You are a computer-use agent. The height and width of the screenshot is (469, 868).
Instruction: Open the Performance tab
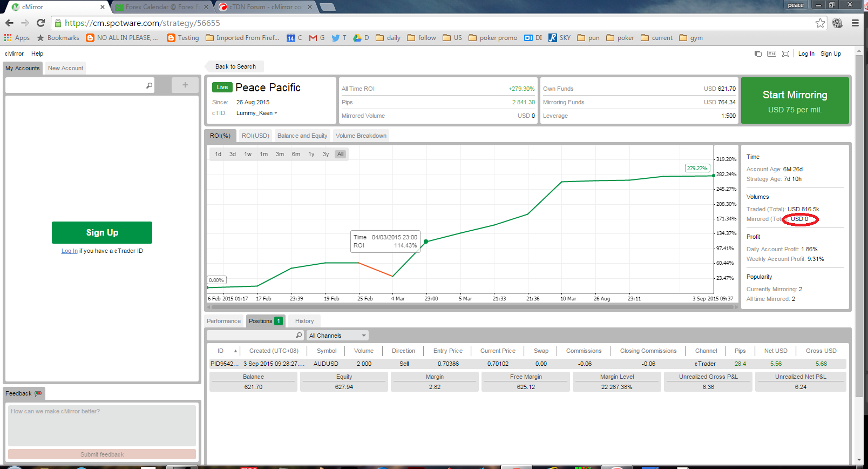[x=223, y=321]
